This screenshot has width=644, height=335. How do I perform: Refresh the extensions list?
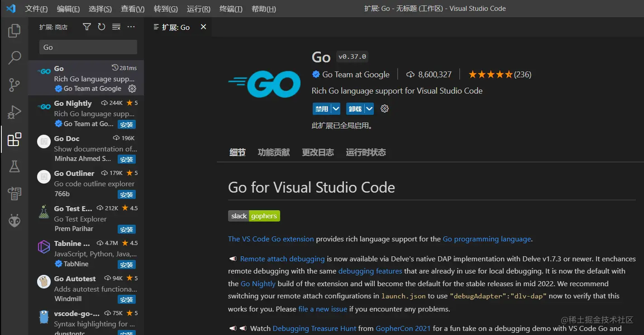click(101, 27)
